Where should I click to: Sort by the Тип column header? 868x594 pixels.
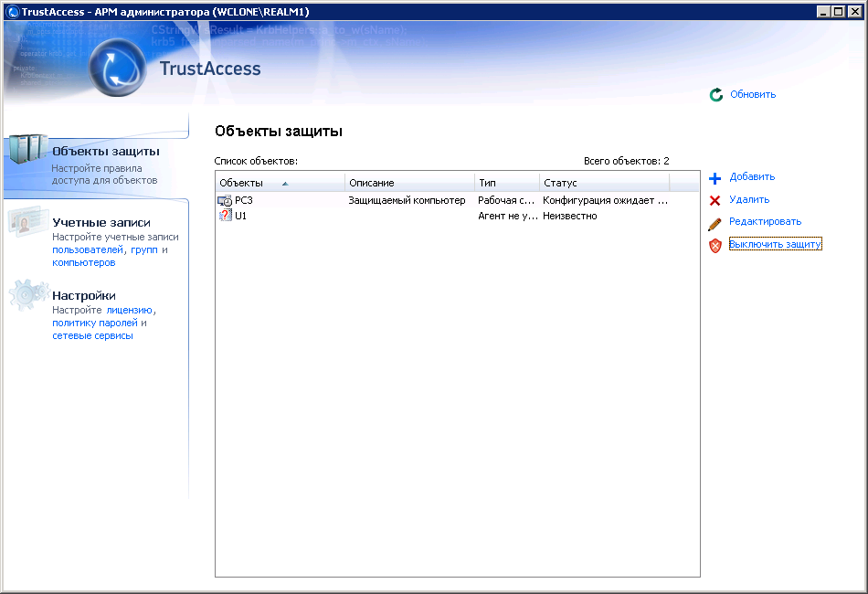pos(507,183)
